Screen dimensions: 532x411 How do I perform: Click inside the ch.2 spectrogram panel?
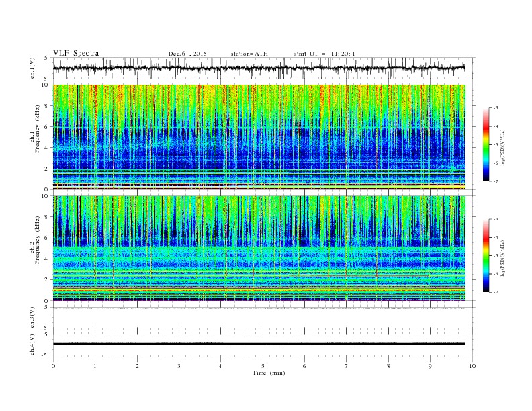pyautogui.click(x=259, y=248)
